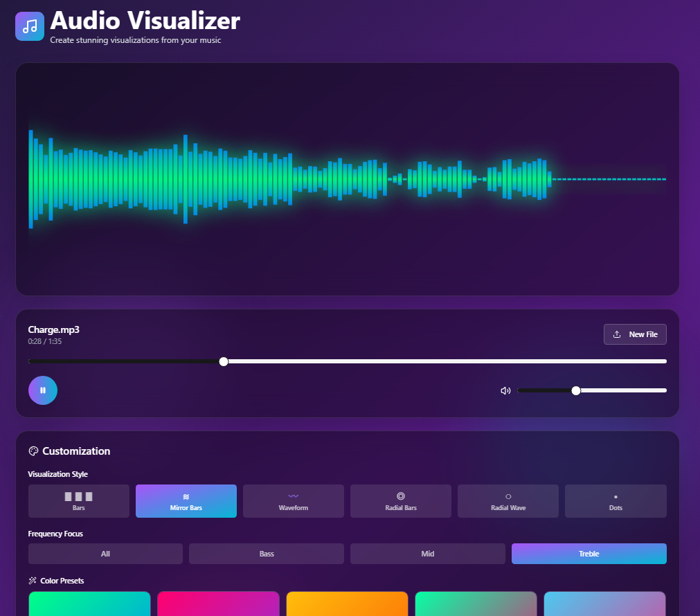The width and height of the screenshot is (700, 616).
Task: Click the Frequency Focus label
Action: 55,534
